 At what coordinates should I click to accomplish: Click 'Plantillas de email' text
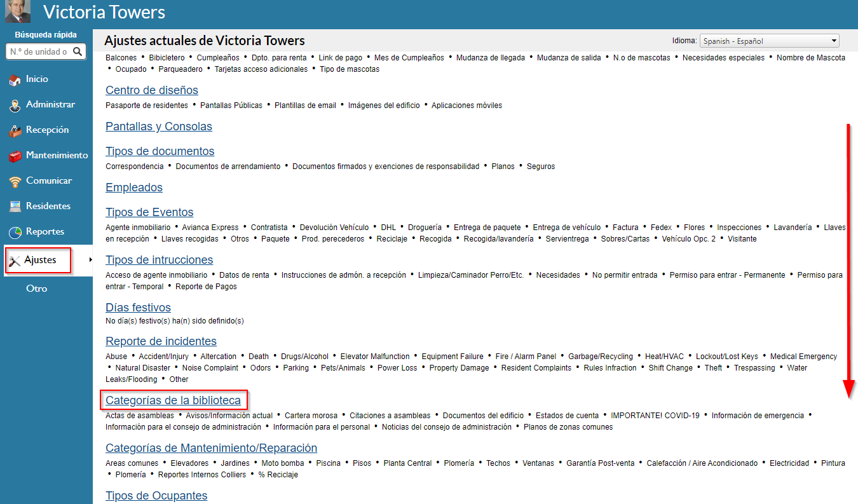305,106
